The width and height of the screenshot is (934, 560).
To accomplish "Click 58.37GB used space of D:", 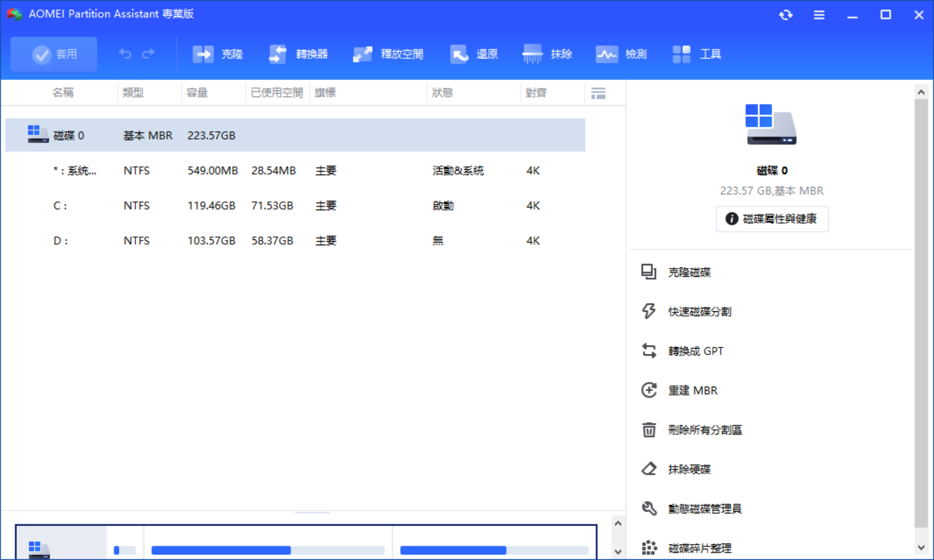I will tap(272, 241).
